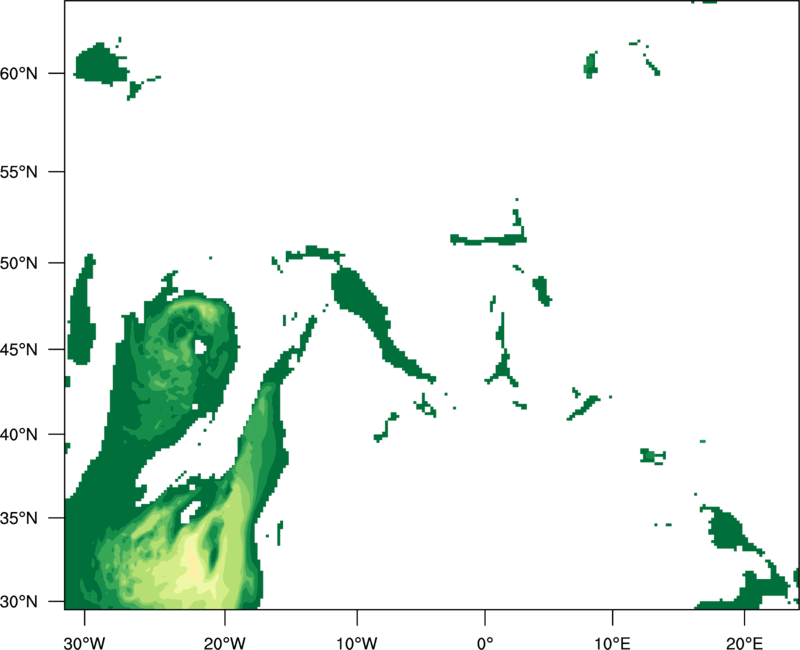Click the 10°W longitude label
The height and width of the screenshot is (650, 800).
click(x=357, y=643)
